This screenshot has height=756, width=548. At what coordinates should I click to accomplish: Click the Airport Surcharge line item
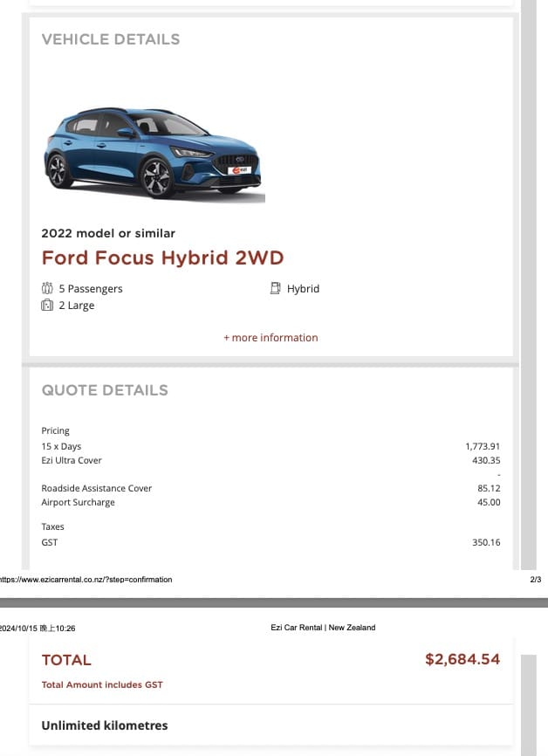[x=271, y=502]
